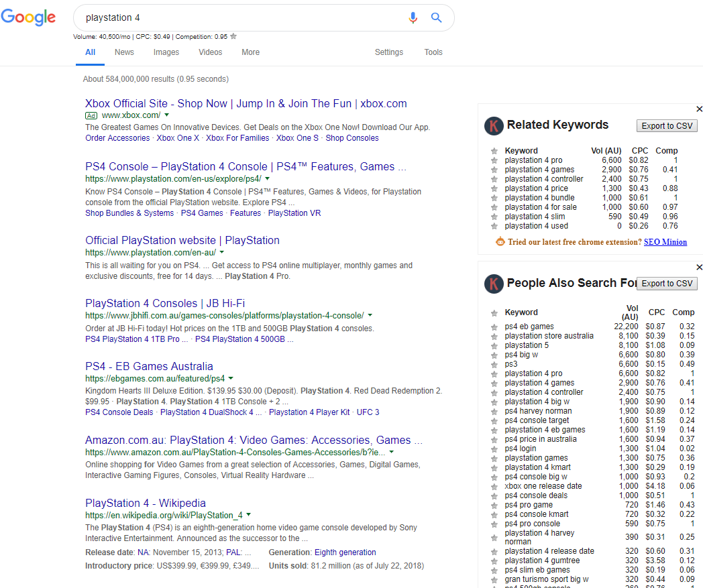Image resolution: width=703 pixels, height=588 pixels.
Task: Open dropdown arrow for playstation.com/en-us/explore/ps4 result
Action: [267, 178]
